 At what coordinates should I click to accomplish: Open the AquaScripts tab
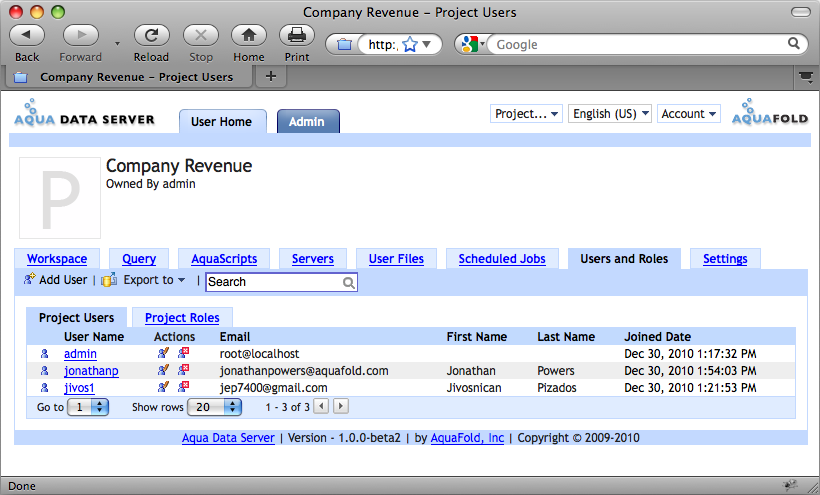pyautogui.click(x=224, y=259)
